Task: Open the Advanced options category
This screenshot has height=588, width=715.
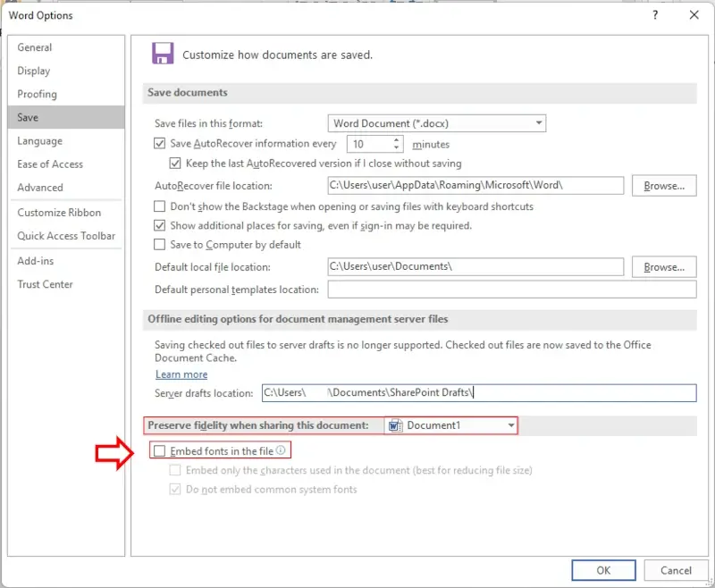Action: coord(66,188)
